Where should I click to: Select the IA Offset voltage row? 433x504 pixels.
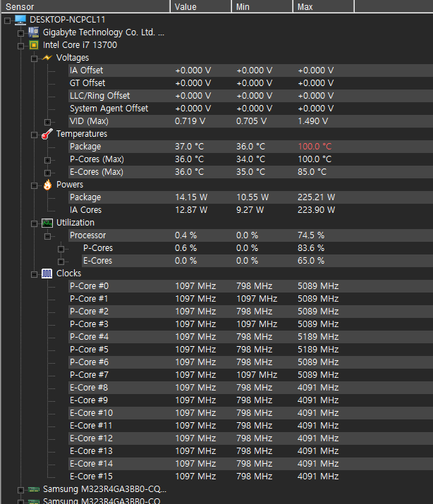coord(250,70)
